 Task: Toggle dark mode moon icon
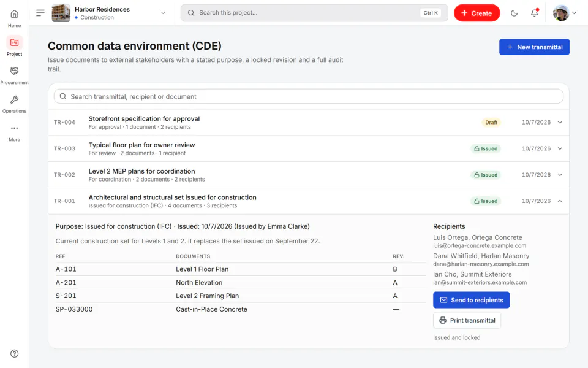tap(514, 13)
